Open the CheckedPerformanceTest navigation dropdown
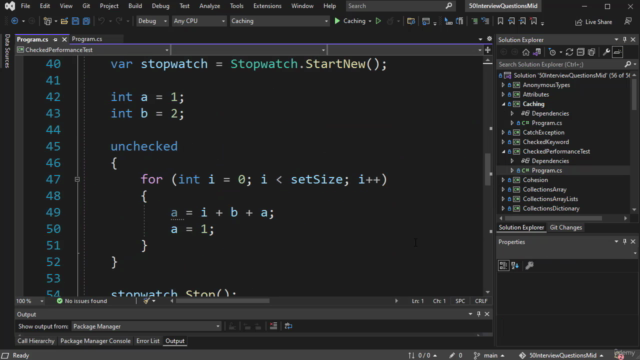This screenshot has height=360, width=640. 93,50
